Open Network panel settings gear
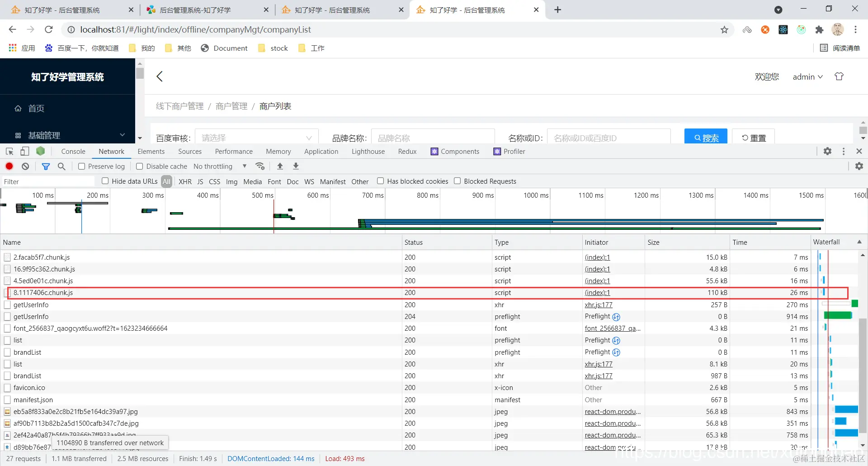The image size is (868, 466). click(859, 166)
